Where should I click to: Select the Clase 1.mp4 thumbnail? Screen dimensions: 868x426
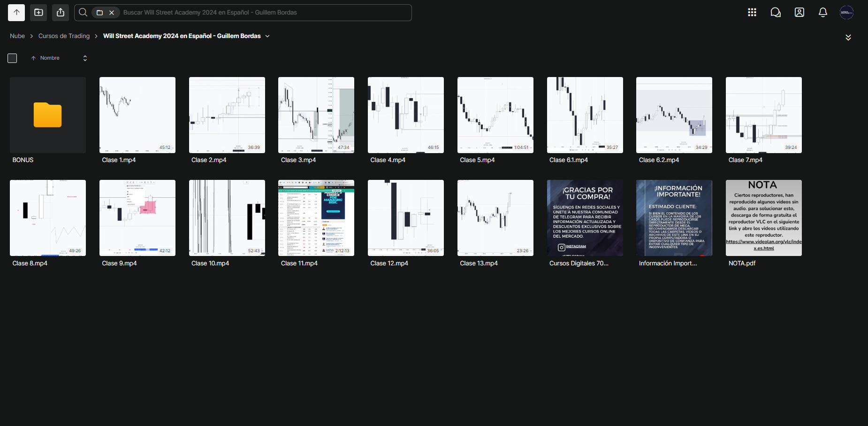tap(137, 115)
